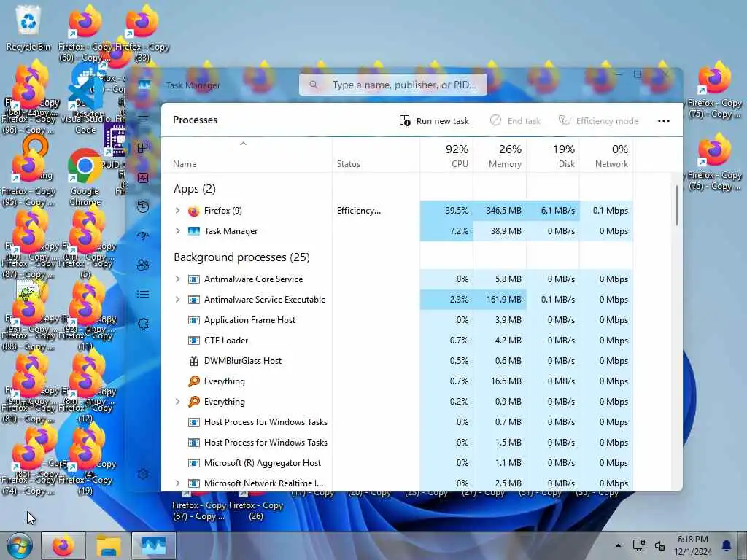Viewport: 747px width, 560px height.
Task: Click the Background processes (25) header
Action: 241,257
